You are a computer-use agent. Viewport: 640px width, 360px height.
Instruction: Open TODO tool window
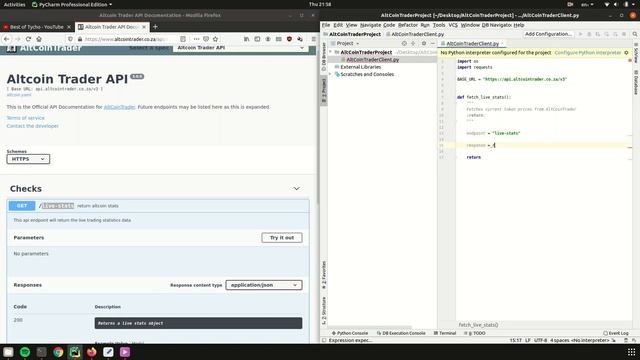475,333
